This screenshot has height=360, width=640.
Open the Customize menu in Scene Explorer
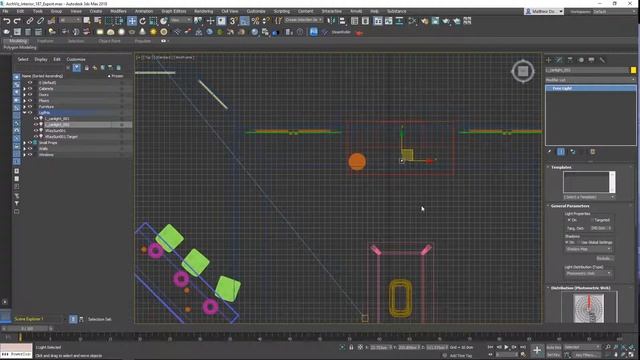click(x=76, y=60)
